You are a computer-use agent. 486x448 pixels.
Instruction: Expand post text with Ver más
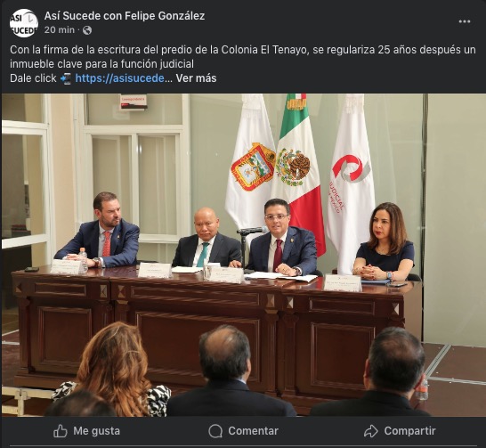196,78
